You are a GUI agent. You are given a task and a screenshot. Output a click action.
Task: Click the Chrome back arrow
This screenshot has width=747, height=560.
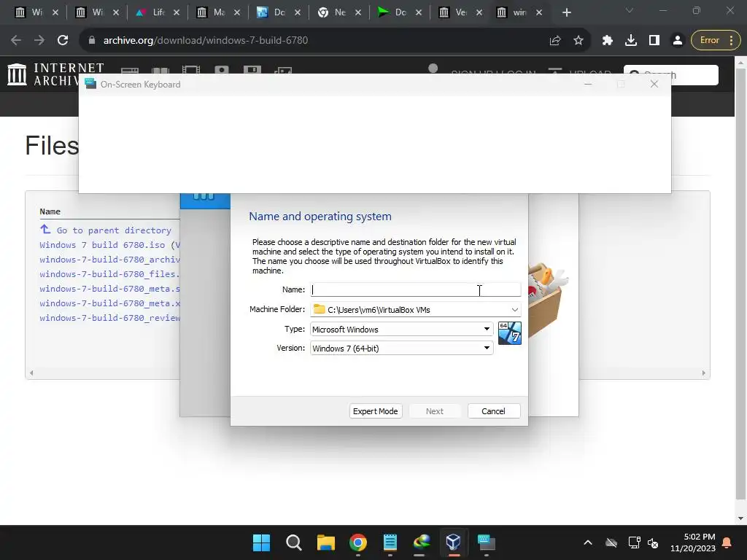point(16,41)
